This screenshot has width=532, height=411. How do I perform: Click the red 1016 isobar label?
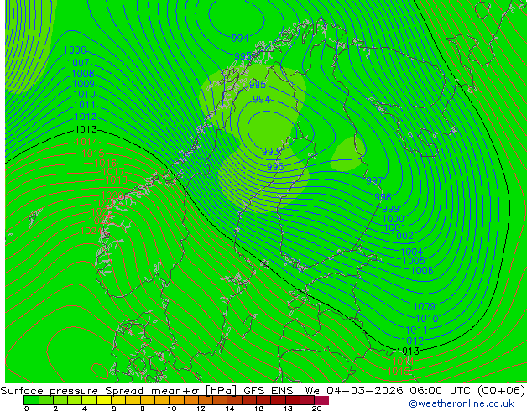coord(106,163)
